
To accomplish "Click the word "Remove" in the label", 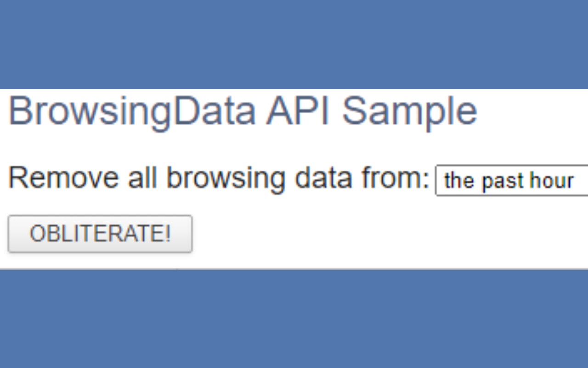I will pos(63,178).
